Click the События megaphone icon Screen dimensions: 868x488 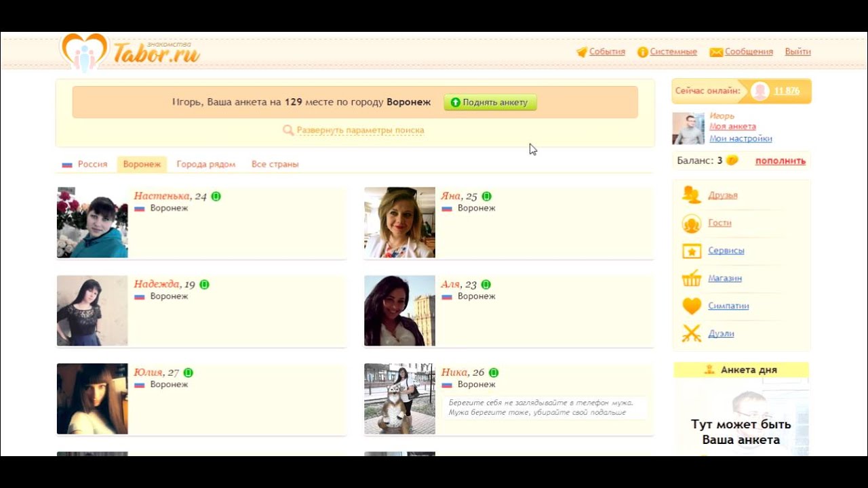(x=581, y=52)
